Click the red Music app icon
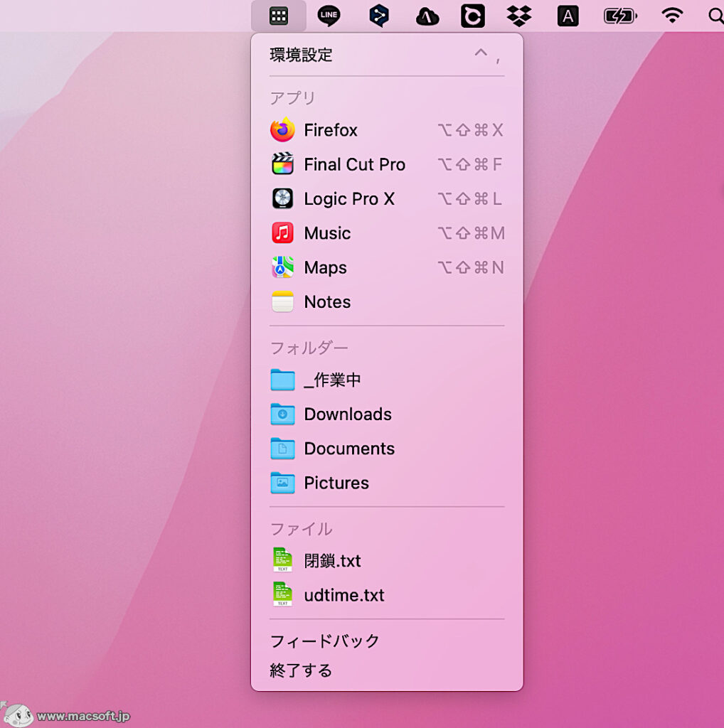The width and height of the screenshot is (724, 728). tap(282, 232)
